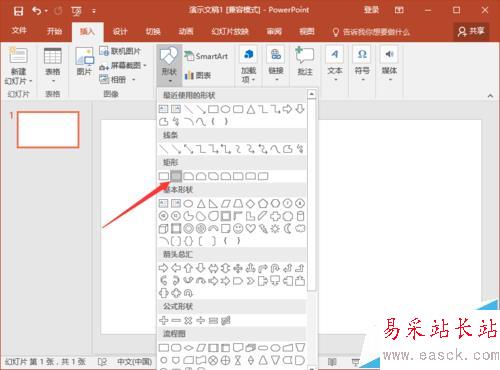Click the 图片 insert button

[84, 61]
